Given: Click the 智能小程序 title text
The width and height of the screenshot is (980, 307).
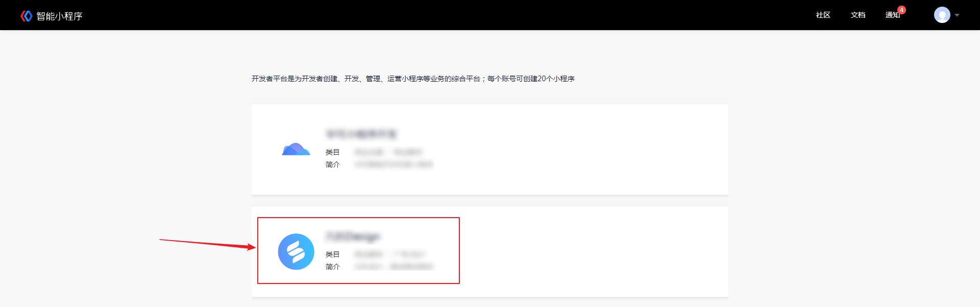Looking at the screenshot, I should tap(59, 16).
